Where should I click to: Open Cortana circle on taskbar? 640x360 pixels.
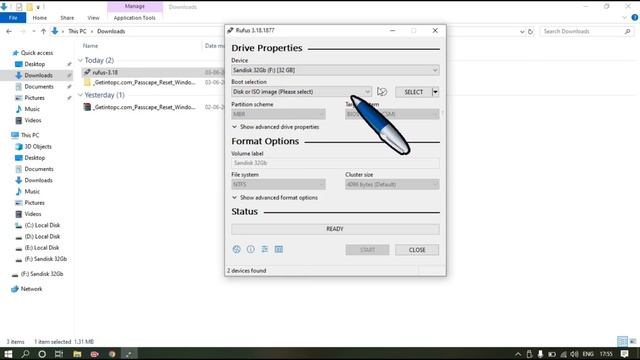tap(42, 354)
